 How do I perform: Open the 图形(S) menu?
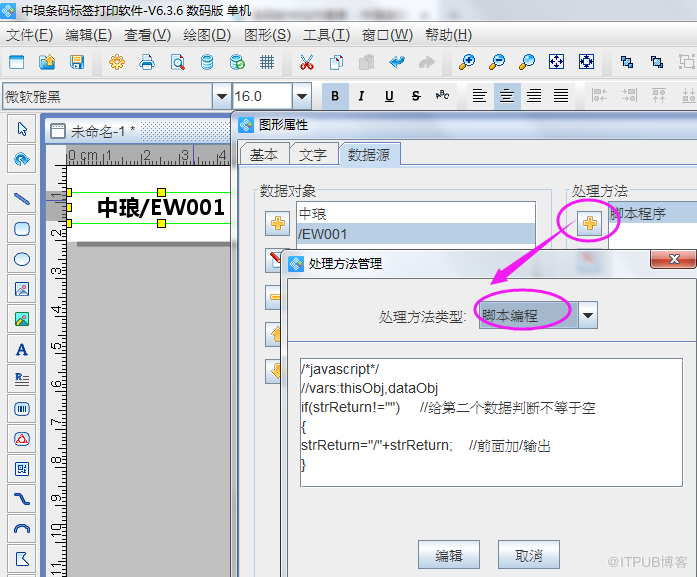(x=267, y=35)
